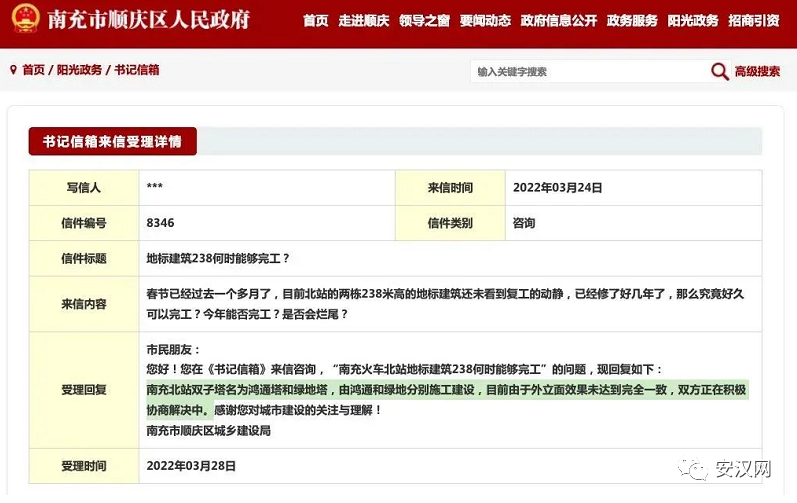
Task: Click the 市民朋友： greeting line
Action: [x=173, y=350]
